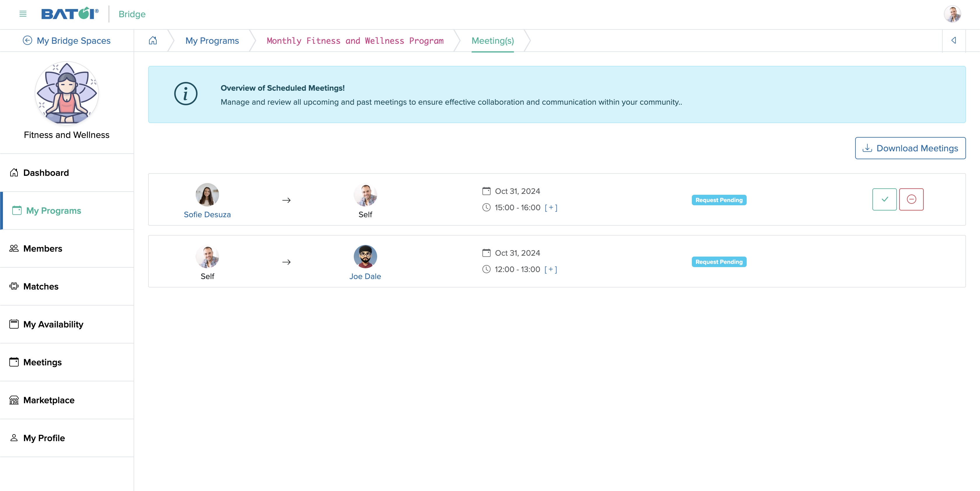The height and width of the screenshot is (491, 980).
Task: Click the My Profile sidebar icon
Action: point(14,438)
